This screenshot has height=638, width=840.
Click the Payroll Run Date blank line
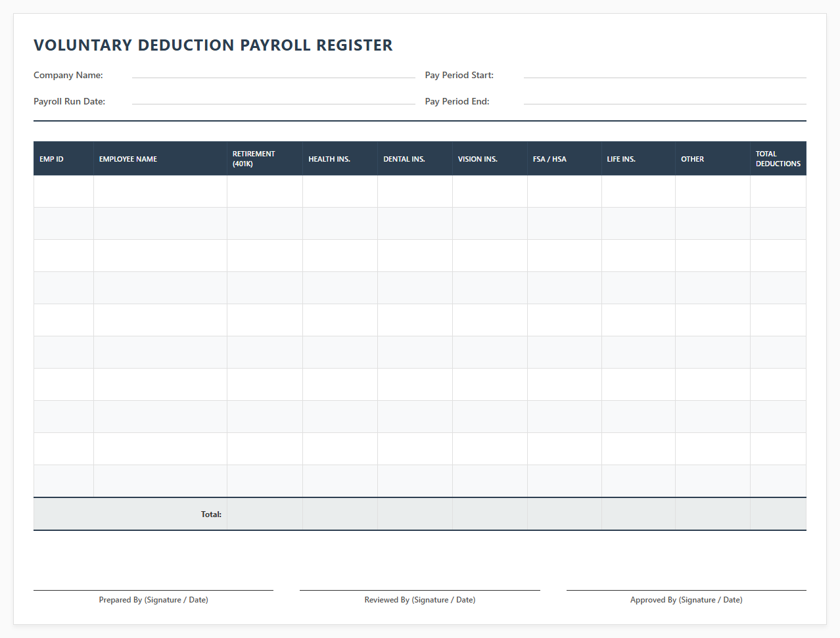pos(273,99)
